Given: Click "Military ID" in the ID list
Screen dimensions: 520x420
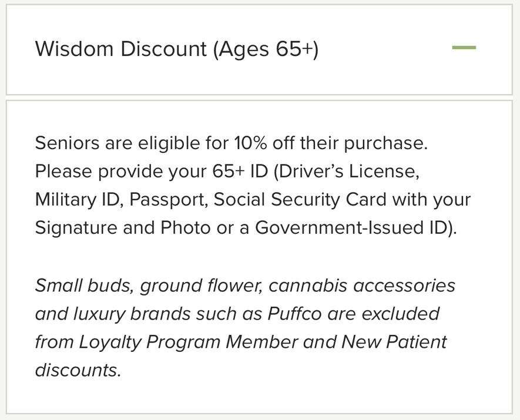Looking at the screenshot, I should (78, 199).
